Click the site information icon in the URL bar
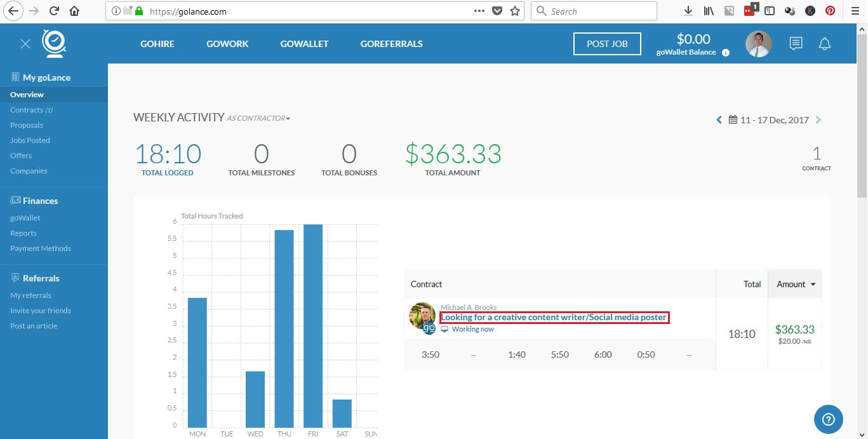Viewport: 868px width, 439px height. pos(116,11)
